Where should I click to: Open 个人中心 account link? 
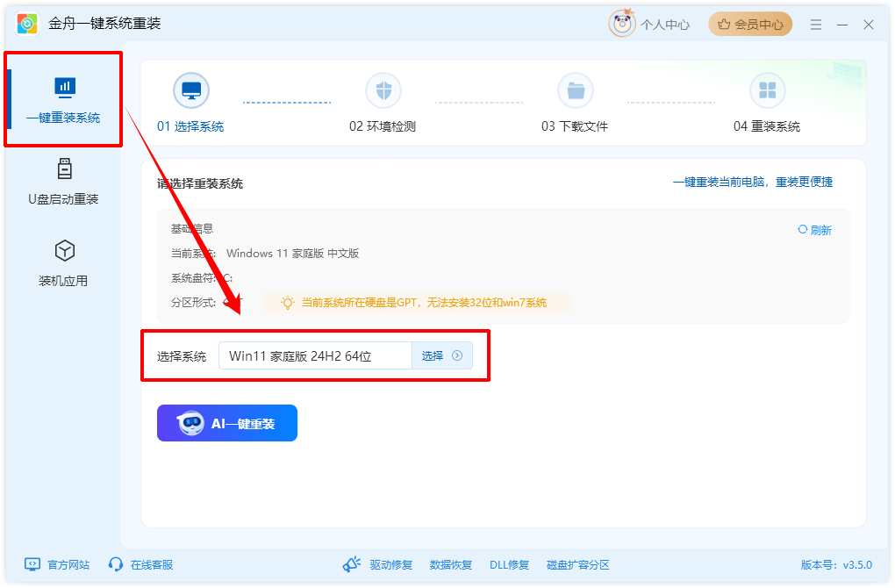coord(665,25)
